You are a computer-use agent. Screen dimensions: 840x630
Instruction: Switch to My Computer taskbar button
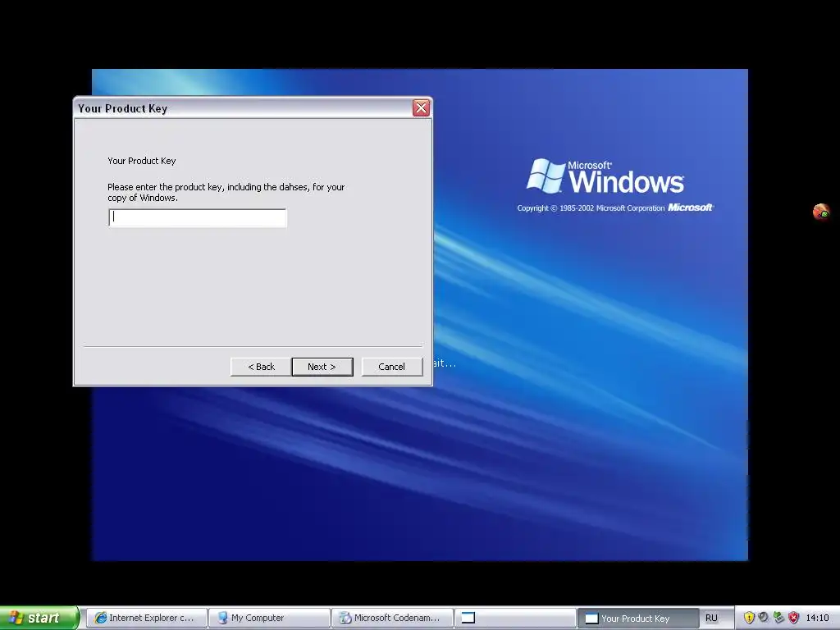[269, 618]
